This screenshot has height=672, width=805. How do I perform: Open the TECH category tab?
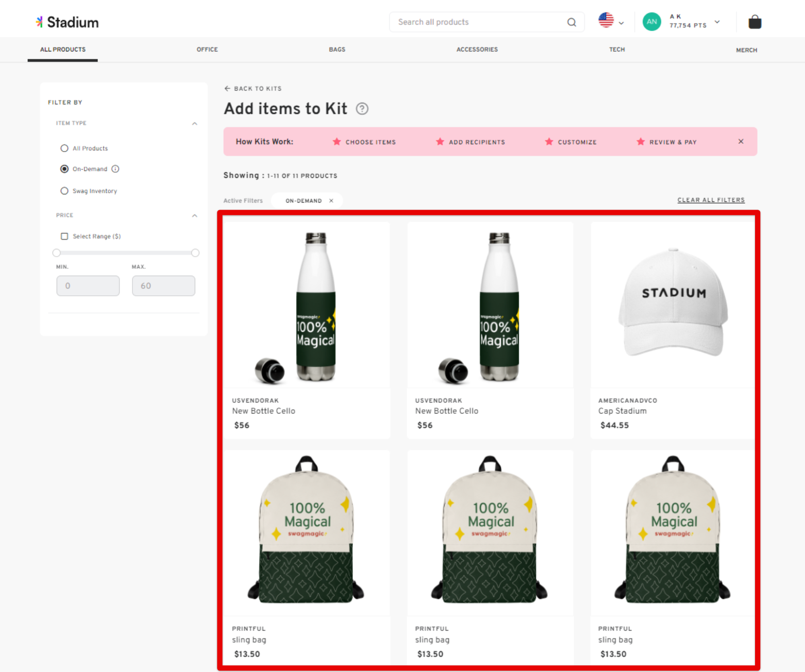point(616,49)
